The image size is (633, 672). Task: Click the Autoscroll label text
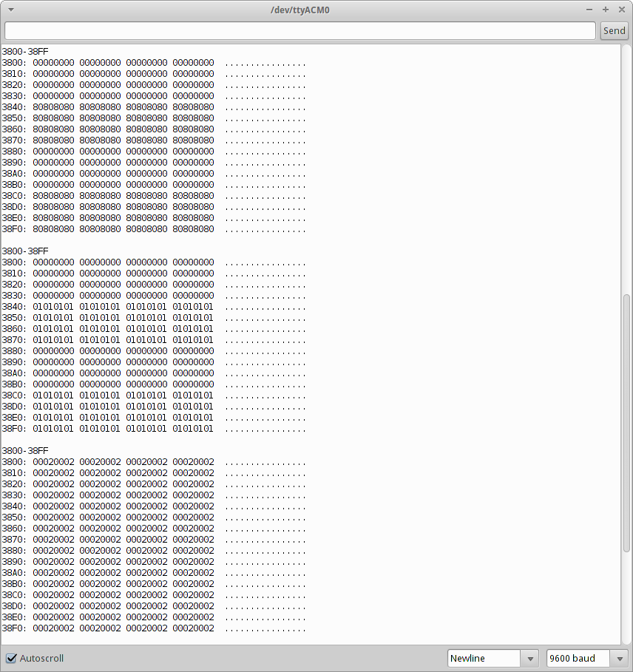click(x=41, y=658)
